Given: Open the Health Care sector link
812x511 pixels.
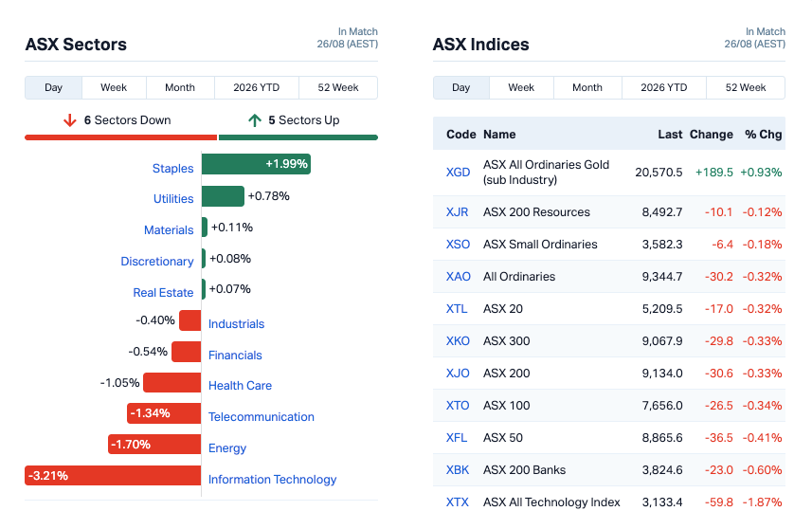Looking at the screenshot, I should point(240,386).
